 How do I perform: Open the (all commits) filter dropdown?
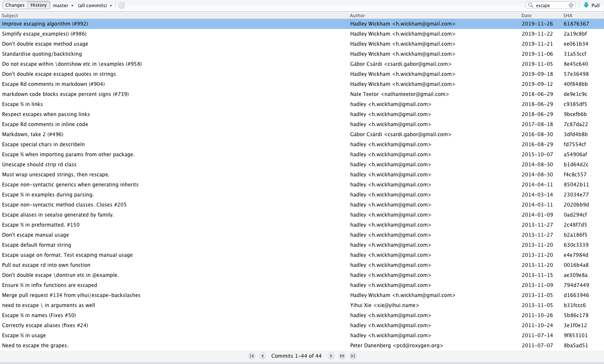pos(95,5)
